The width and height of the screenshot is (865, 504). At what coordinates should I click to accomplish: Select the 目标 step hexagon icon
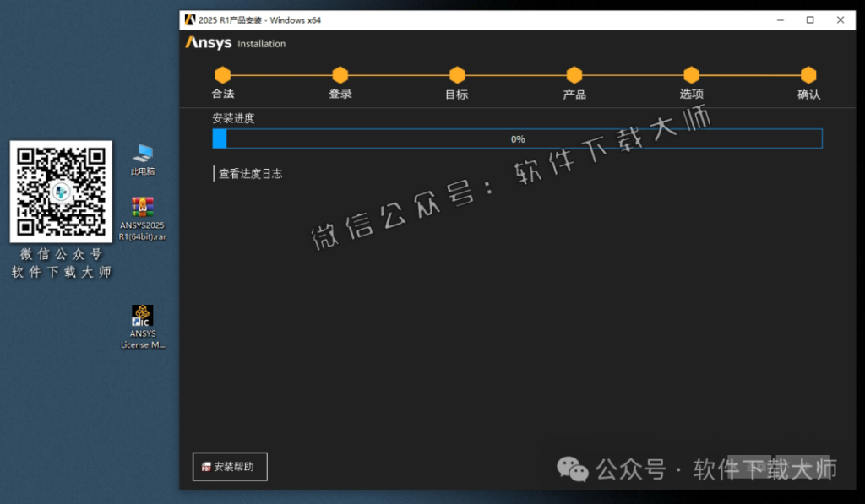(x=456, y=74)
